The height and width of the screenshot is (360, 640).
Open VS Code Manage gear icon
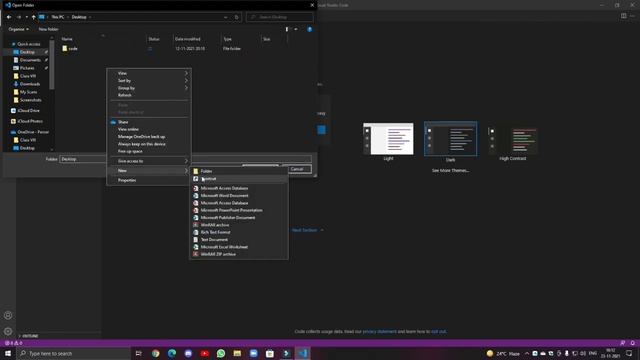tap(8, 331)
